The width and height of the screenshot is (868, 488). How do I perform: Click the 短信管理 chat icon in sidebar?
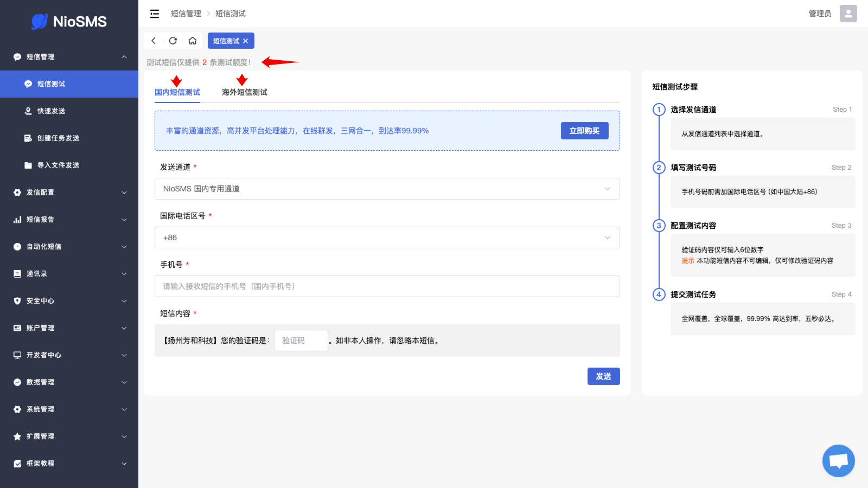pyautogui.click(x=17, y=57)
